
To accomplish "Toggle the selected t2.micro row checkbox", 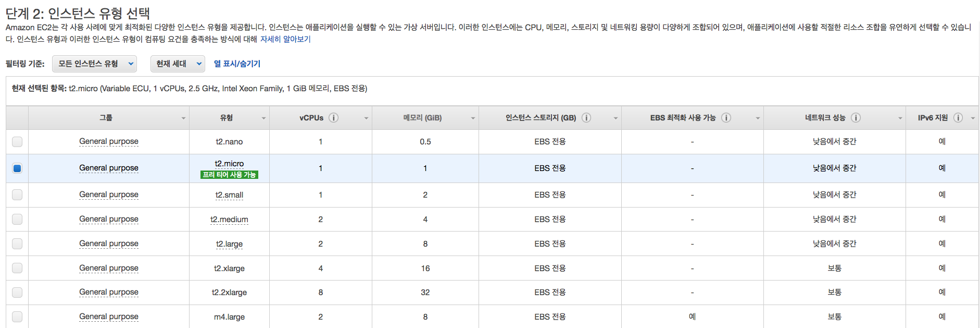I will point(17,168).
